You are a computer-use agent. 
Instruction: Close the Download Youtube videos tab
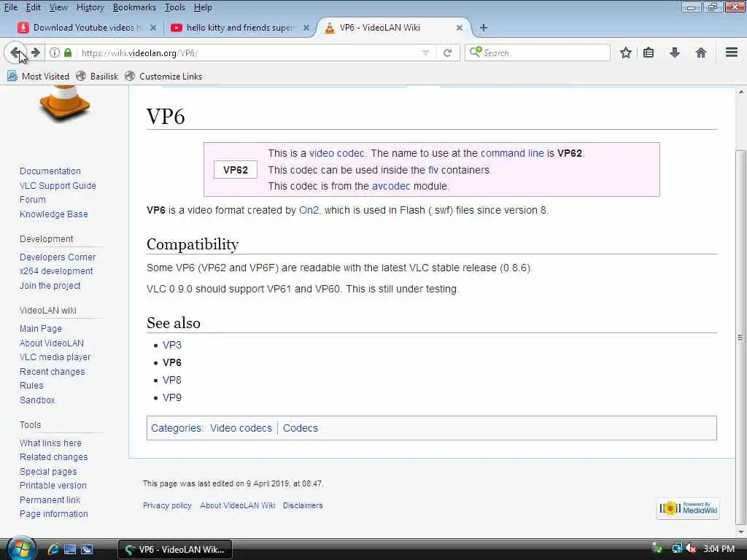pos(153,28)
